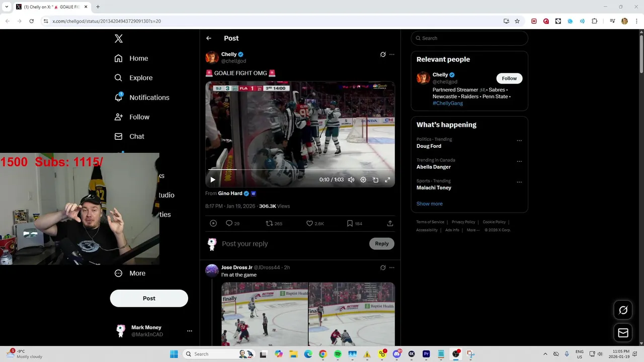Open the Terms of Service link
The height and width of the screenshot is (362, 644).
point(430,222)
